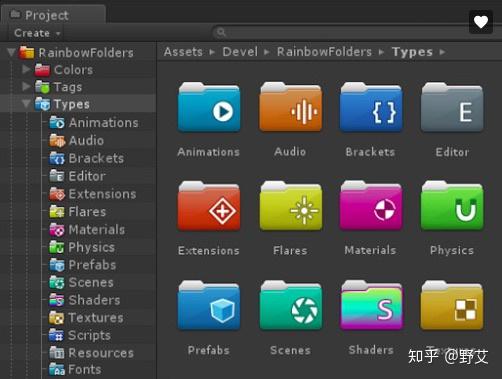Viewport: 502px width, 379px height.
Task: Expand the Colors folder arrow
Action: point(26,70)
